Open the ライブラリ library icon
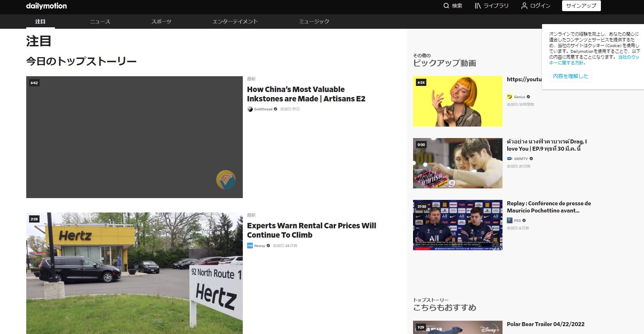The height and width of the screenshot is (334, 644). (x=478, y=6)
